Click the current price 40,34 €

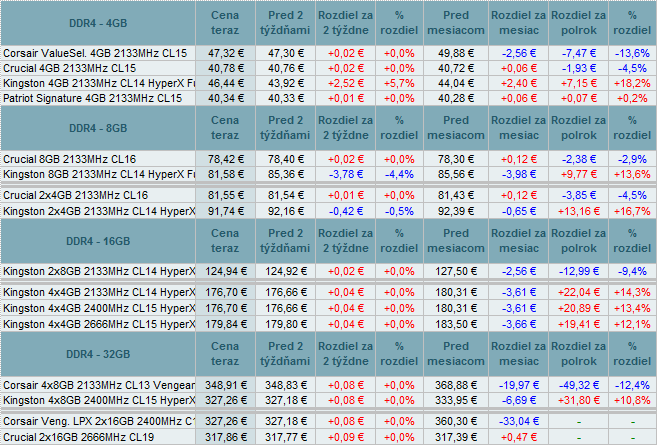coord(226,98)
